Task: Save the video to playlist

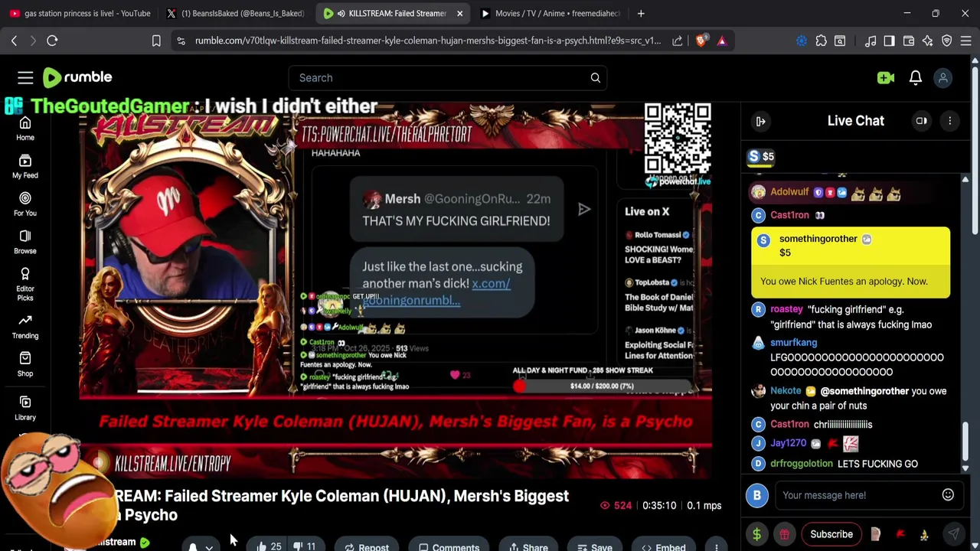Action: tap(595, 546)
